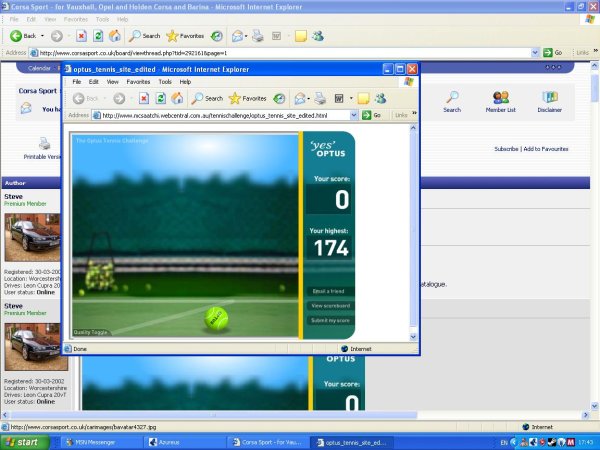Open the Back history dropdown arrow in main browser
The image size is (600, 450).
pyautogui.click(x=42, y=35)
